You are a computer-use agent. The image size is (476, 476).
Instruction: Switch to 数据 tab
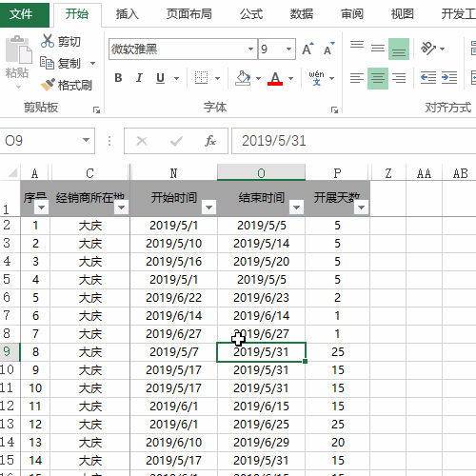(x=302, y=14)
